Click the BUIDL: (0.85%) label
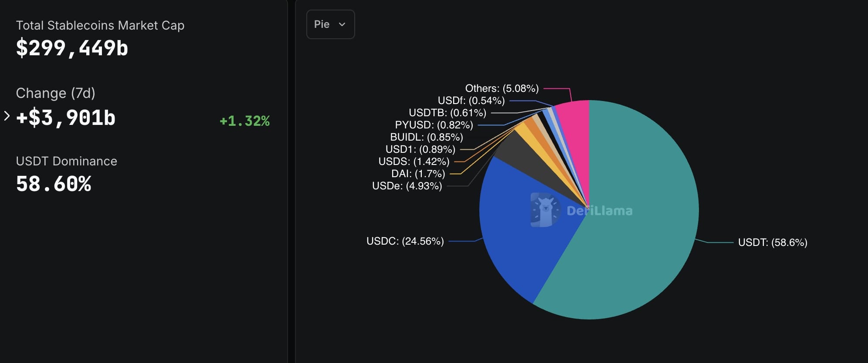868x363 pixels. coord(426,137)
